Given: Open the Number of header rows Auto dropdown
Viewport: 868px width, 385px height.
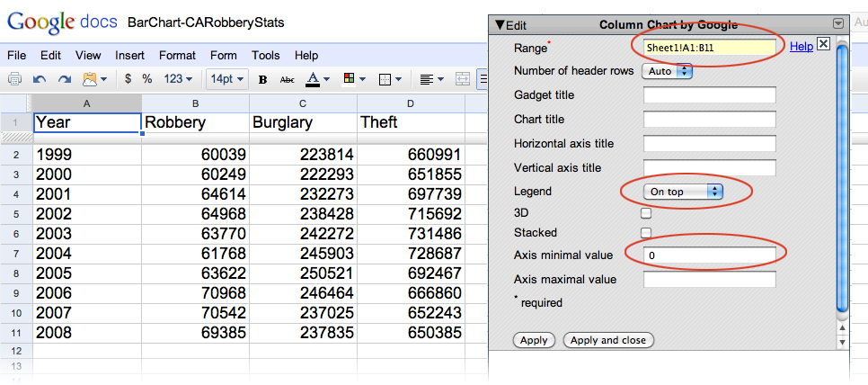Looking at the screenshot, I should point(667,71).
